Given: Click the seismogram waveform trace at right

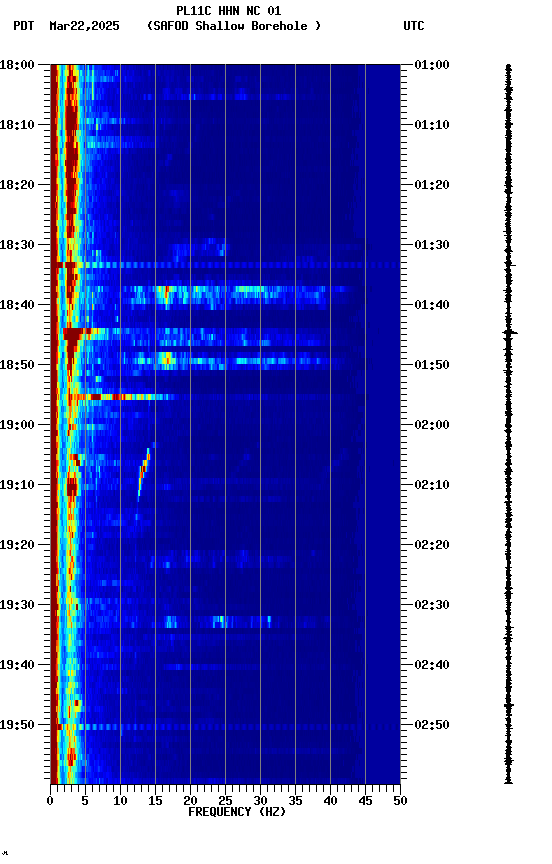Looking at the screenshot, I should tap(508, 424).
